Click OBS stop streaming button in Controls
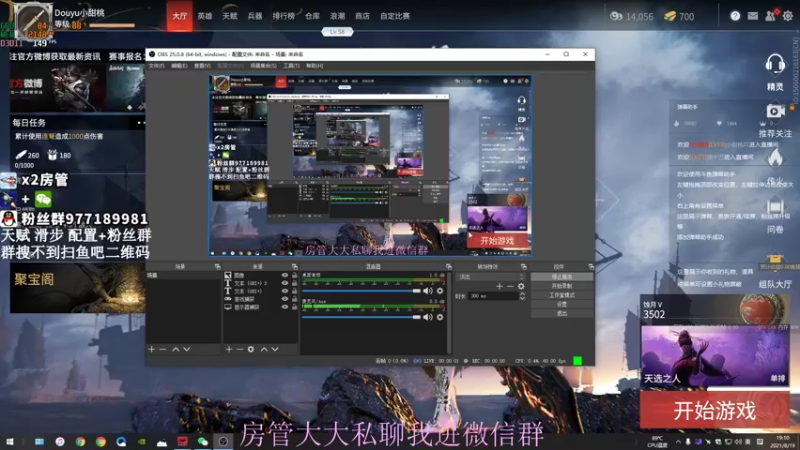This screenshot has height=450, width=800. [562, 277]
